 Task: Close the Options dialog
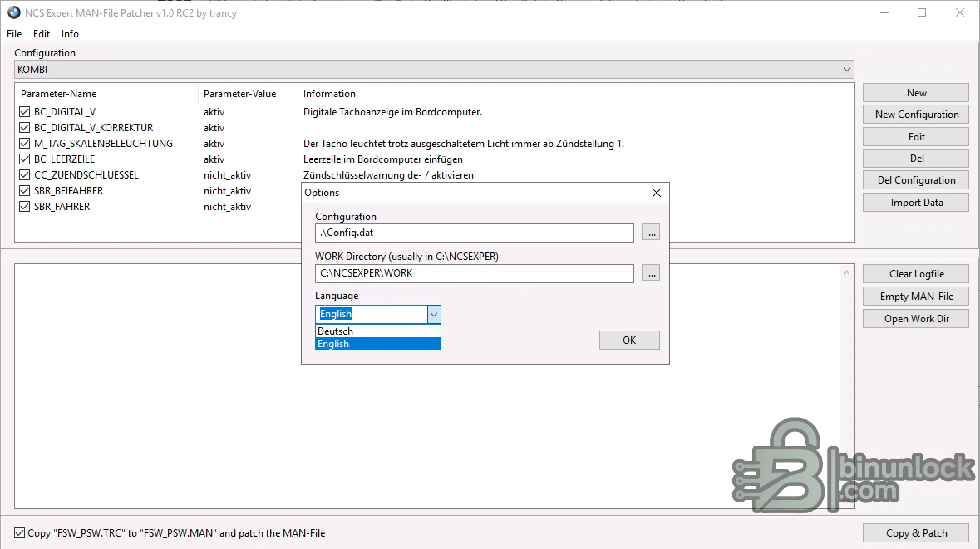(657, 193)
